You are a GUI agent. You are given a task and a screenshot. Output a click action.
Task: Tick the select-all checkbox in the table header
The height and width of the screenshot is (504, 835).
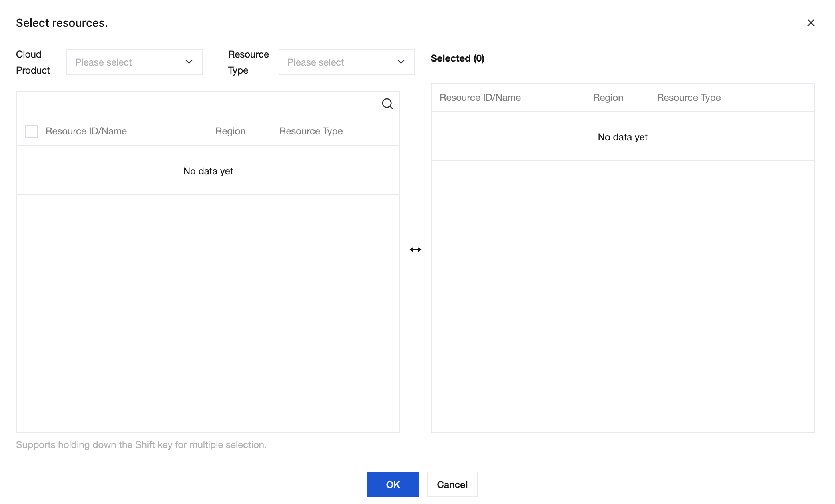pyautogui.click(x=31, y=131)
